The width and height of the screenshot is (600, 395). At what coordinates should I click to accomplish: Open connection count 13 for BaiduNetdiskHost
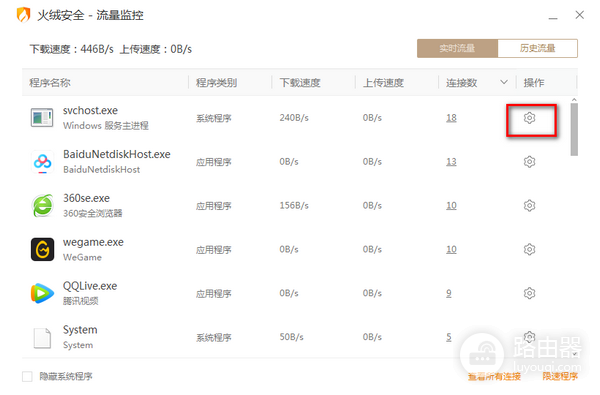click(x=452, y=162)
